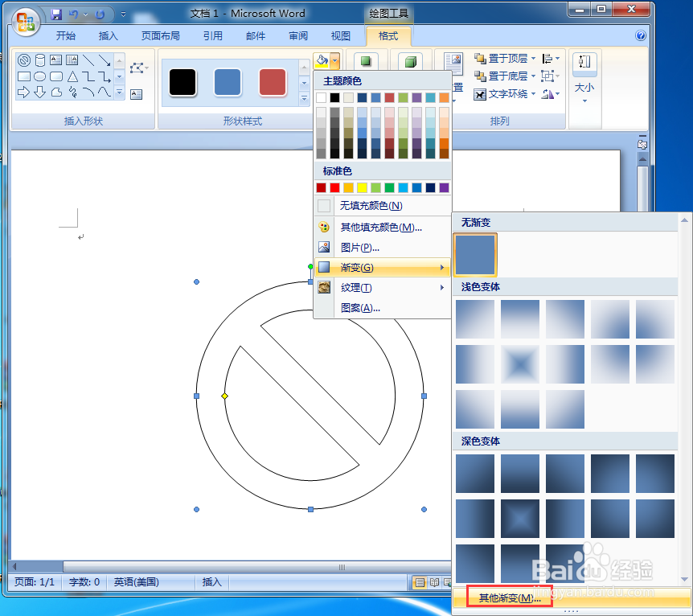Viewport: 693px width, 616px height.
Task: Choose the Arrow line shape
Action: (x=105, y=60)
